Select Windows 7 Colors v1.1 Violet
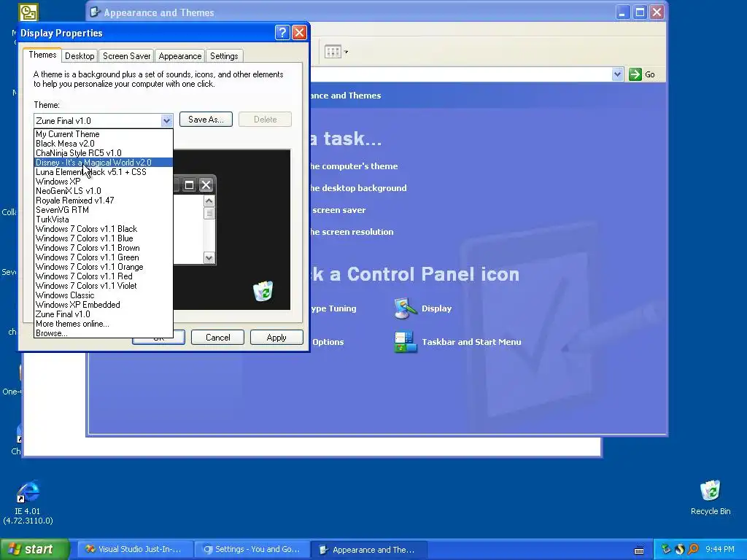Viewport: 747px width, 560px height. (x=104, y=286)
